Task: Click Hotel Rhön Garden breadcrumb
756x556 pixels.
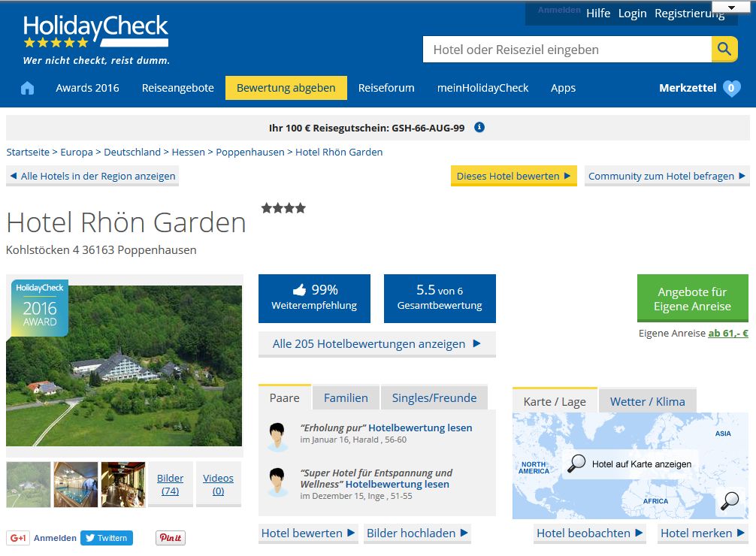Action: 339,152
